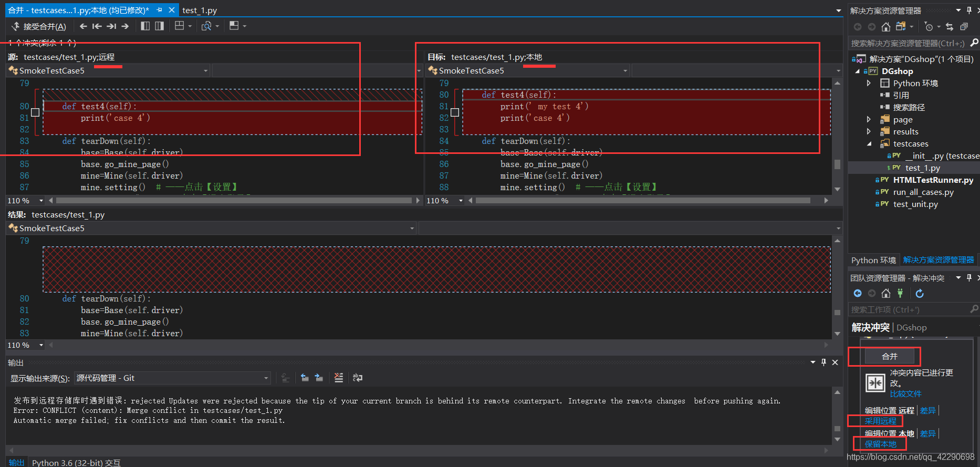Open dropdown next to focus pane icon

point(244,26)
